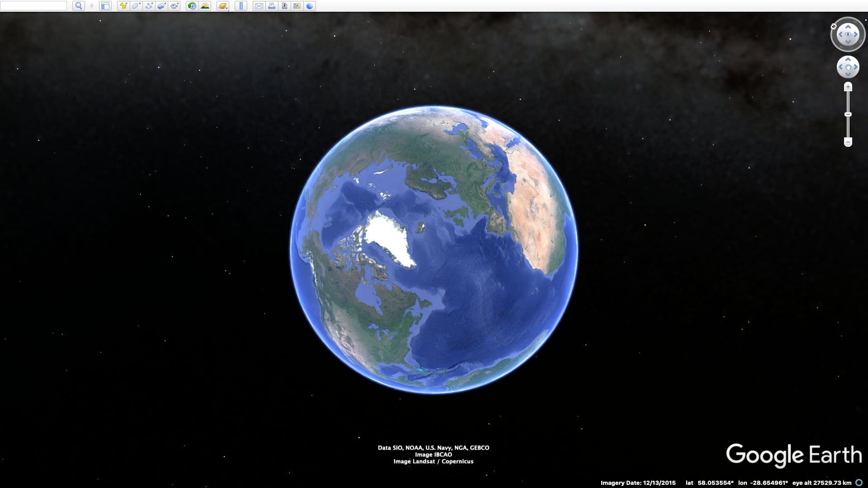Add a new placemark
868x488 pixels.
(123, 6)
